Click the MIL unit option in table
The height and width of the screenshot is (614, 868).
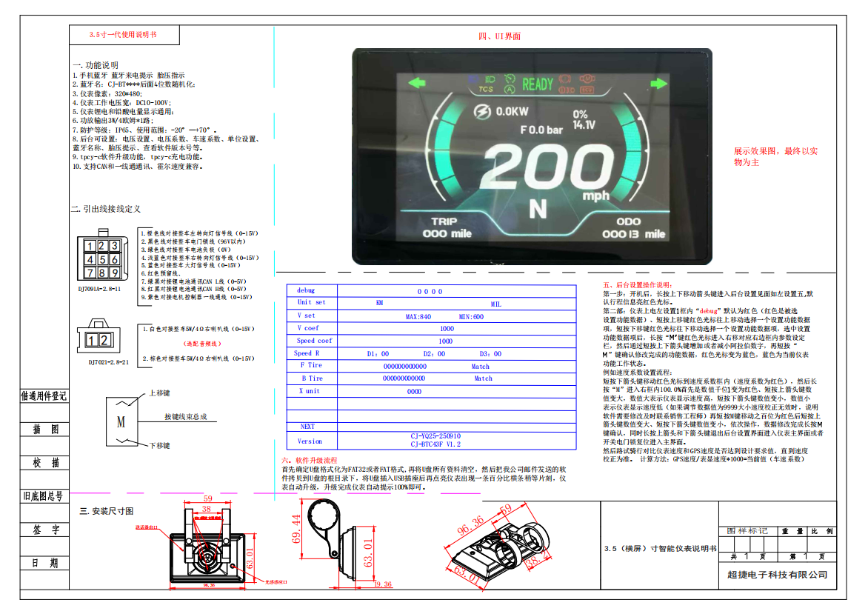[495, 304]
